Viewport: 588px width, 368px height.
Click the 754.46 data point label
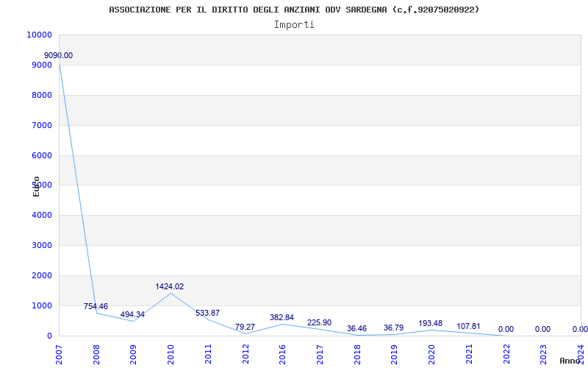pyautogui.click(x=96, y=306)
